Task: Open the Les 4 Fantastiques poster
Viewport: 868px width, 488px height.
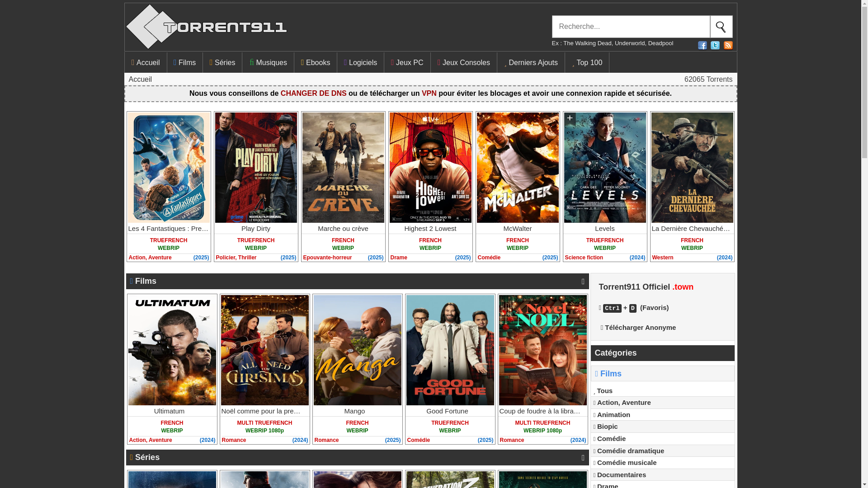Action: pos(169,168)
